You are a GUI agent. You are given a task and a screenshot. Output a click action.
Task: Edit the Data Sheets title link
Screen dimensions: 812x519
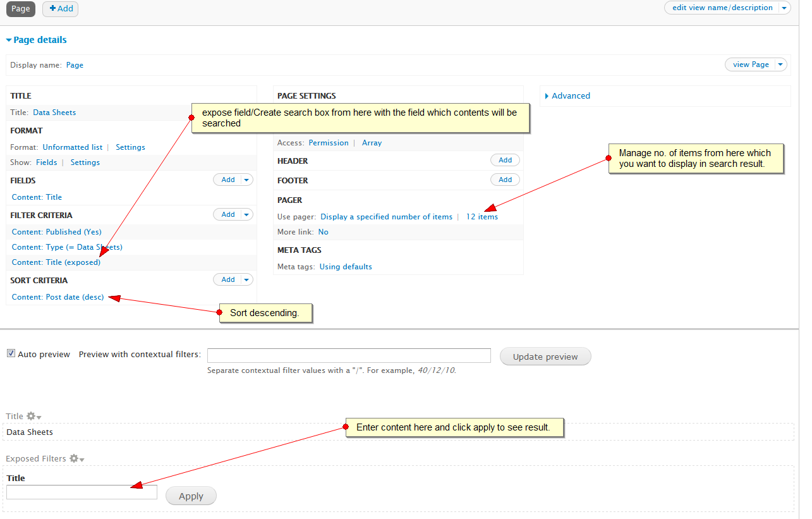54,112
